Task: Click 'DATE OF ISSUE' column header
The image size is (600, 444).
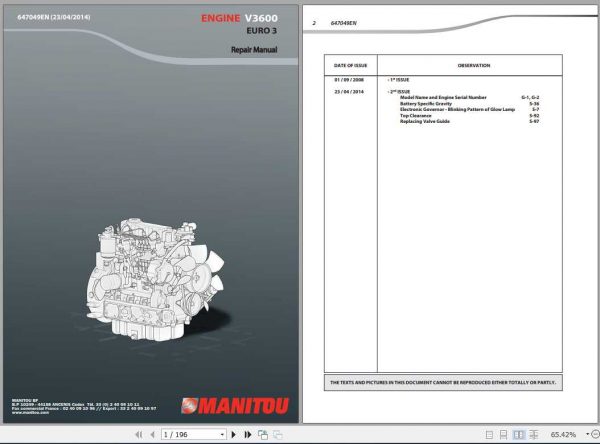Action: pos(350,65)
